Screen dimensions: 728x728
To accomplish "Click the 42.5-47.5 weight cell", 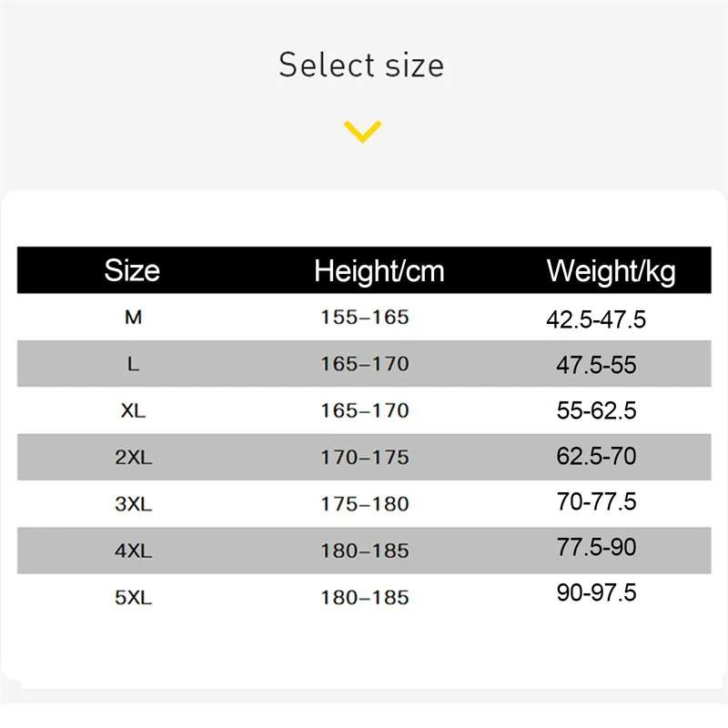I will coord(596,319).
